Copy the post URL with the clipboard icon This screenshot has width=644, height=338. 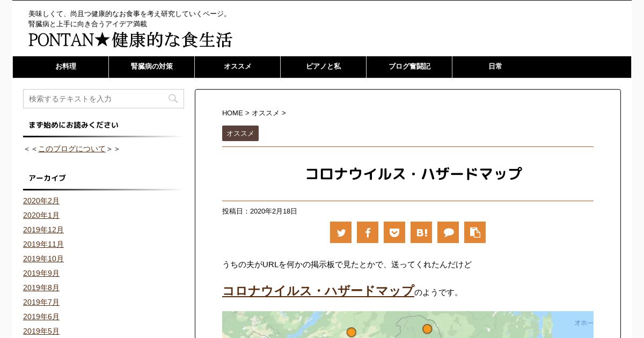click(475, 232)
